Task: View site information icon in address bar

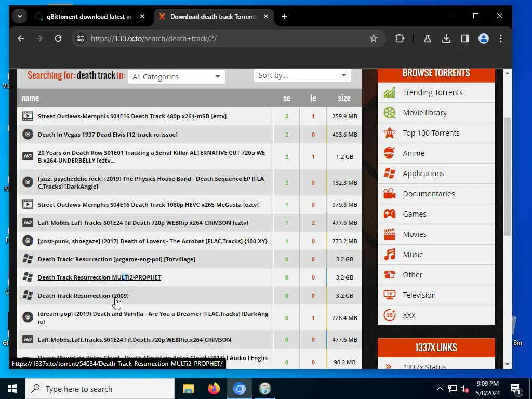Action: point(81,38)
